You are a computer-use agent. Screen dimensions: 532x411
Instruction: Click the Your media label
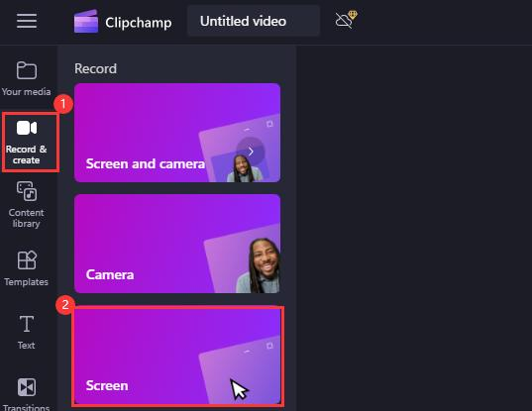26,91
